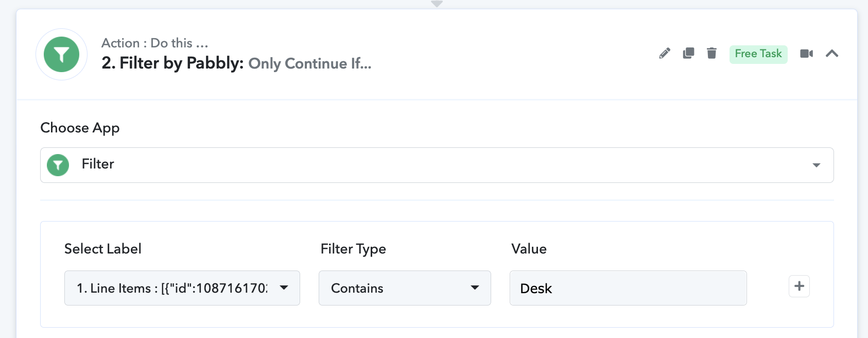
Task: Click the step title Filter by Pabbly
Action: [x=172, y=63]
